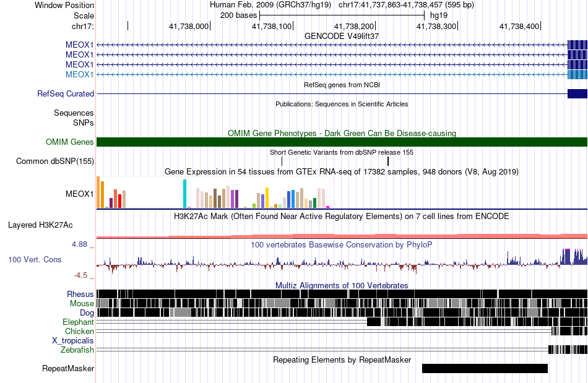Open the GENCODE V49lift37 track title

[x=342, y=36]
